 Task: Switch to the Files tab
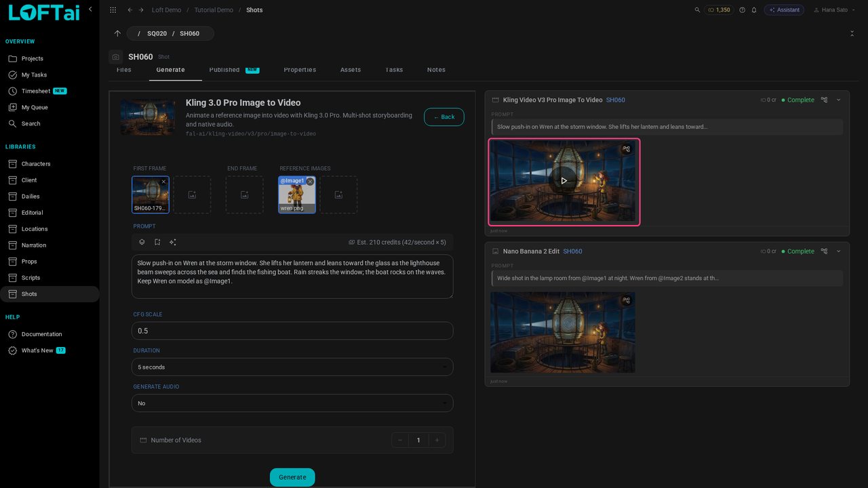pos(123,70)
